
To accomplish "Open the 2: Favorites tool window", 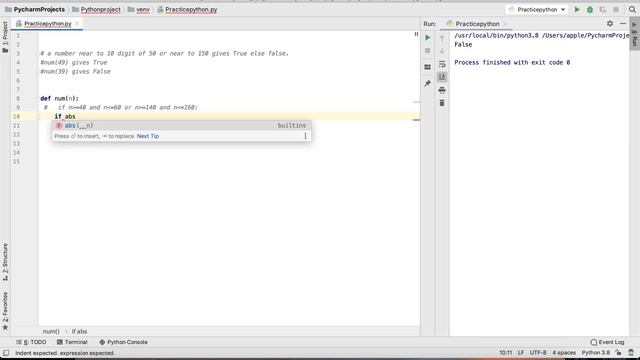I will (5, 311).
